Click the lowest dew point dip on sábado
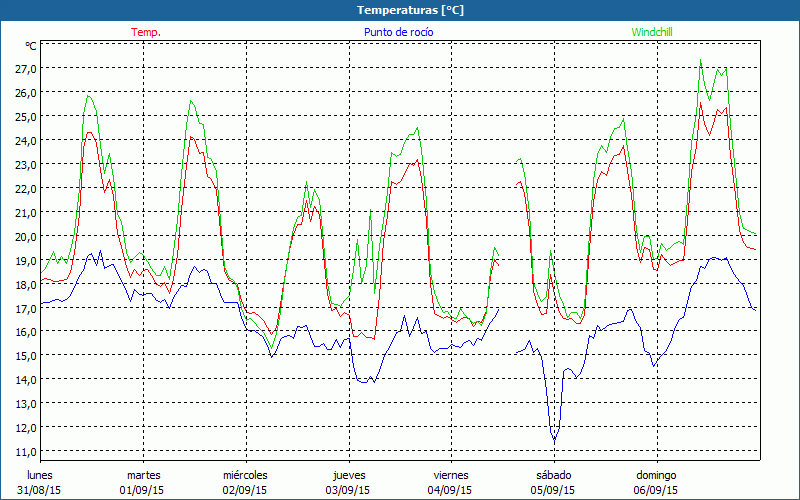Viewport: 800px width, 500px height. (554, 440)
